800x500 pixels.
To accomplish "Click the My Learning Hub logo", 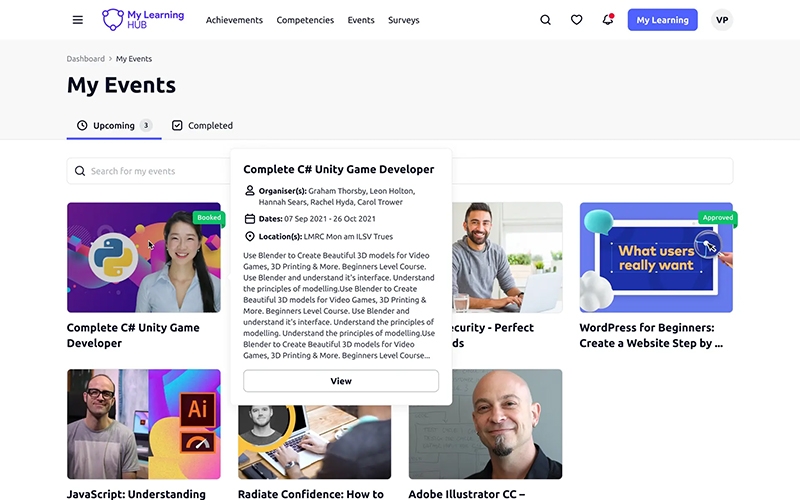I will (143, 20).
